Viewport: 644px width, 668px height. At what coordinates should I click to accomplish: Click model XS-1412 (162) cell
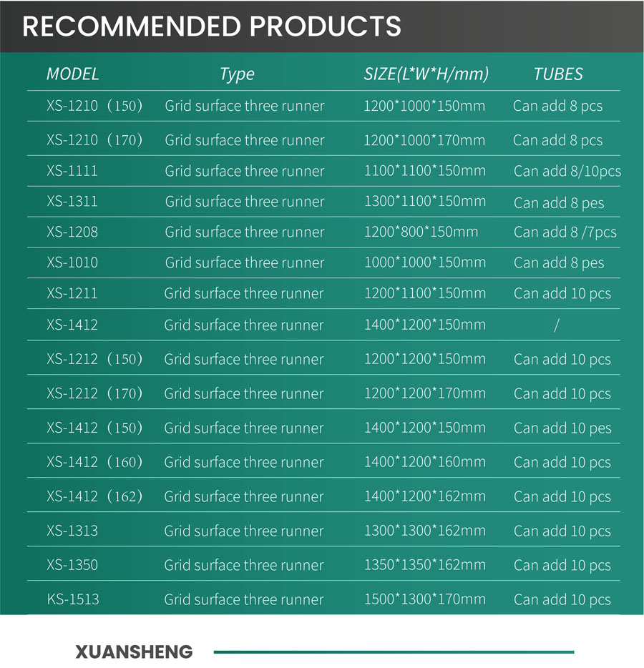(94, 496)
